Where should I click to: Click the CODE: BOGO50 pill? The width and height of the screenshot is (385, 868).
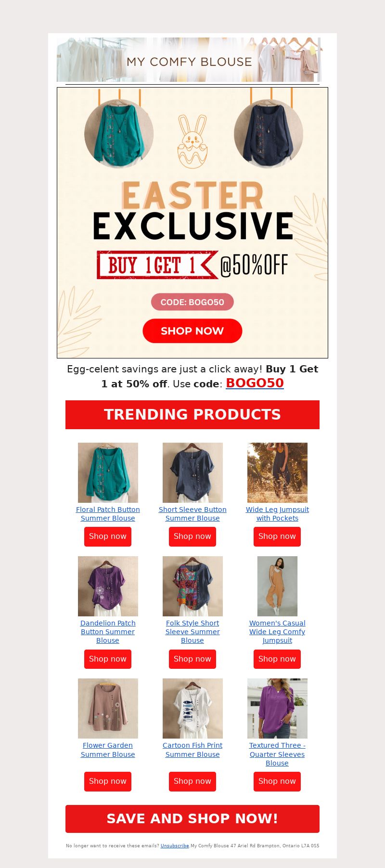(192, 302)
